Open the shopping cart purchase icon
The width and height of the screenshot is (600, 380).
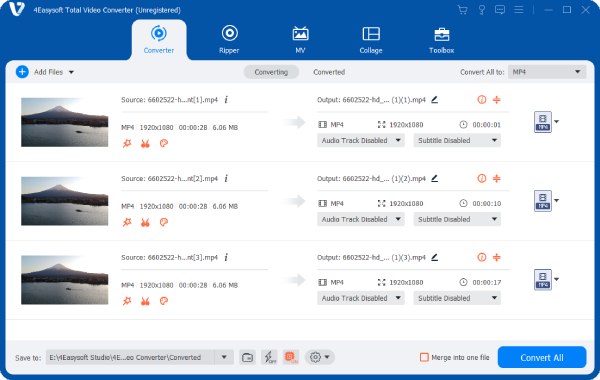coord(462,10)
